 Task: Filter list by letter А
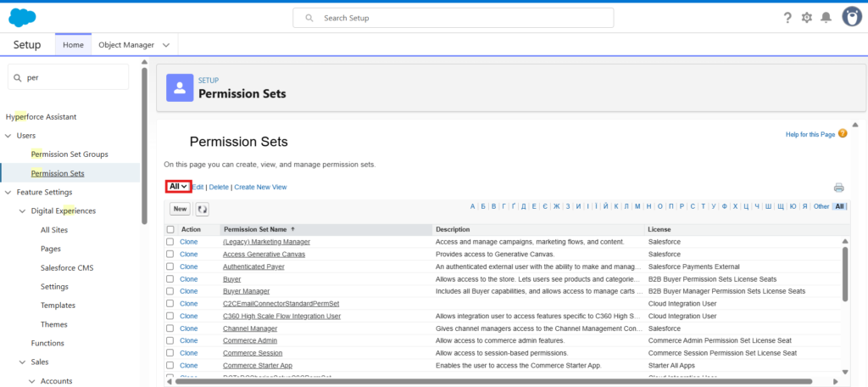pos(473,206)
